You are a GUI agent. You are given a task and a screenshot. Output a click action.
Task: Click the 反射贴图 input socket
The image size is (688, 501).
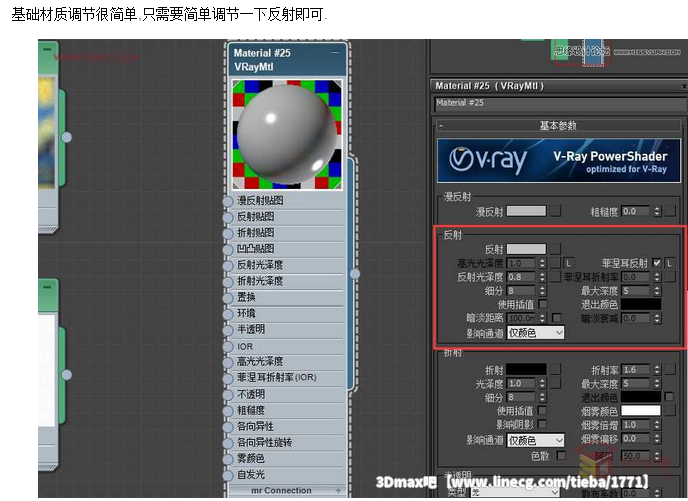click(x=228, y=218)
